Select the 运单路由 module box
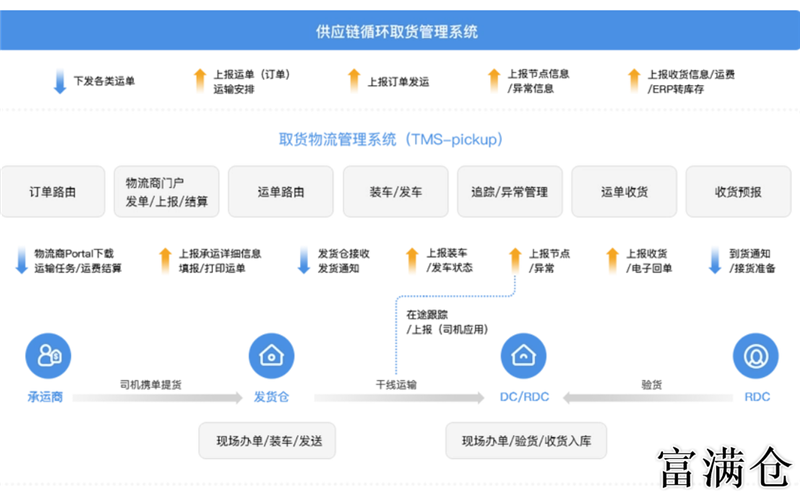Viewport: 800px width, 492px height. pyautogui.click(x=281, y=191)
